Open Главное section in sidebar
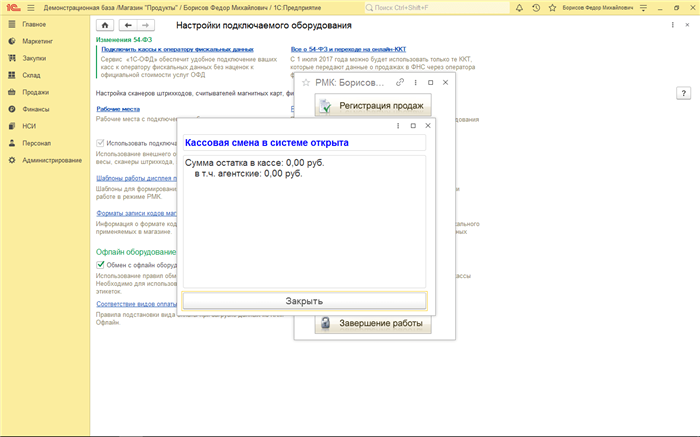The image size is (700, 437). pos(34,24)
